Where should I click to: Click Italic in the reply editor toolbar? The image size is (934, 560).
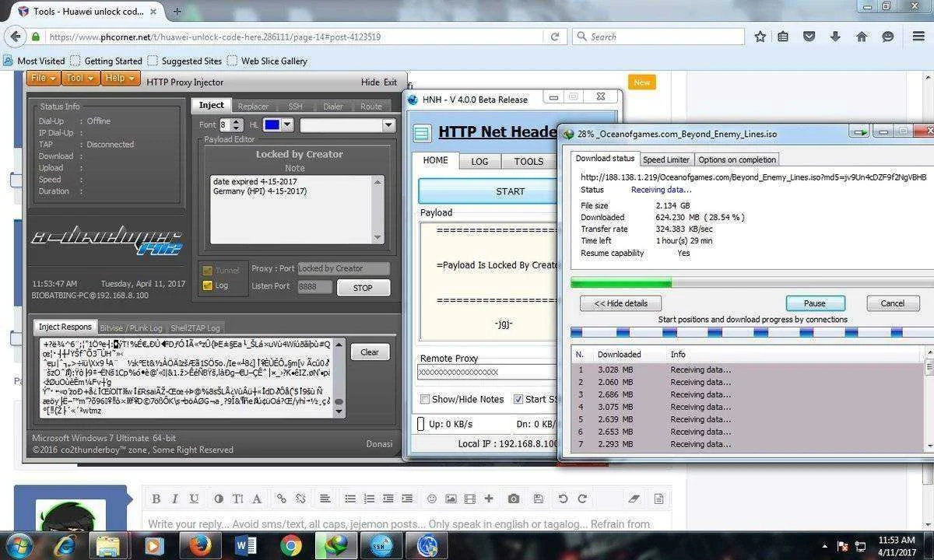pos(174,499)
